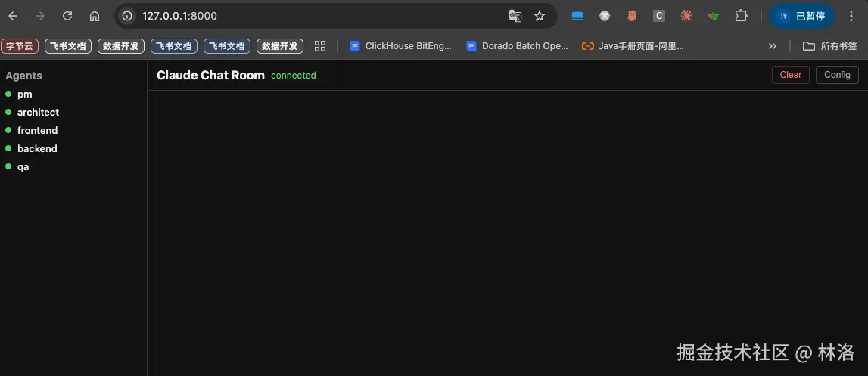Viewport: 868px width, 376px height.
Task: Click the gray C extension icon
Action: (x=658, y=16)
